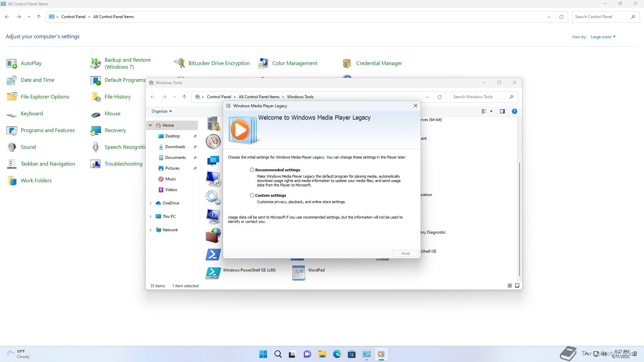Open Keyboard settings in Control Panel
The width and height of the screenshot is (644, 362).
coord(25,113)
